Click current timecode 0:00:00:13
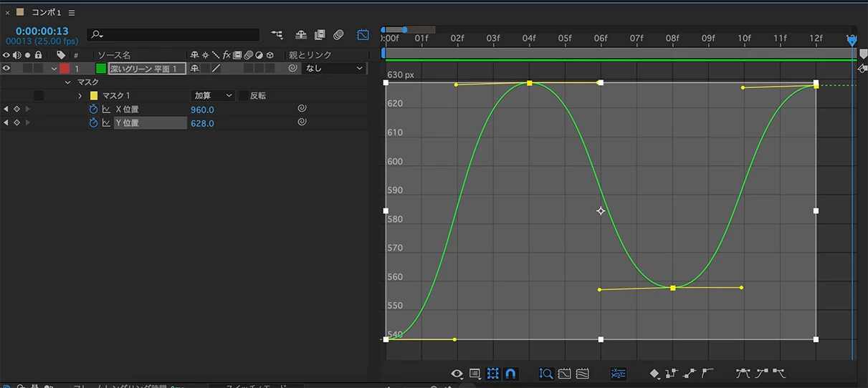 (42, 31)
